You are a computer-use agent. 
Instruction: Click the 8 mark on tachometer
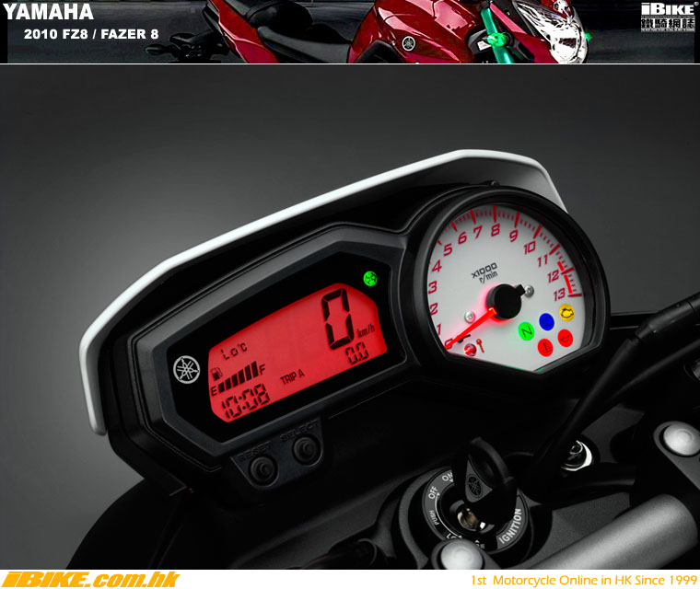(x=495, y=230)
